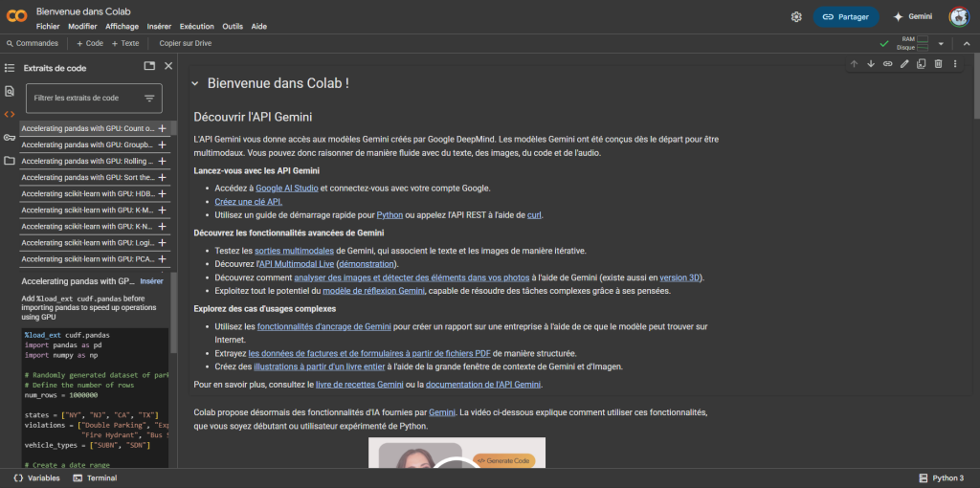The image size is (980, 488).
Task: Focus the 'Filtrer les extraits de code' field
Action: (94, 99)
